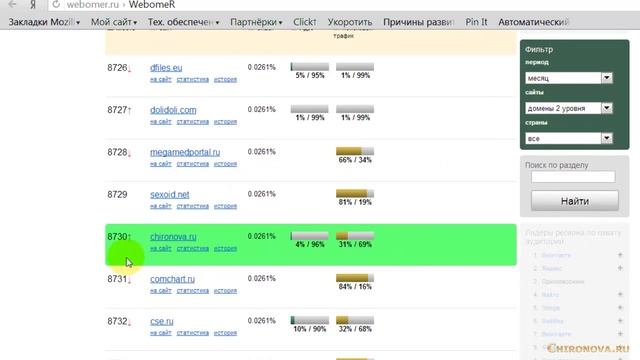Image resolution: width=640 pixels, height=360 pixels.
Task: Click статистика under chironova.ru
Action: 193,249
